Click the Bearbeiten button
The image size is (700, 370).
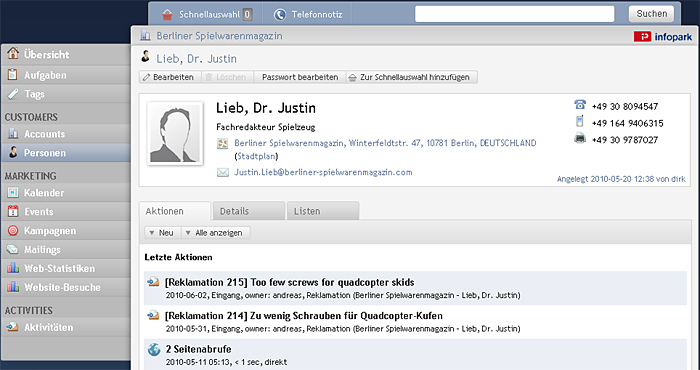coord(170,77)
